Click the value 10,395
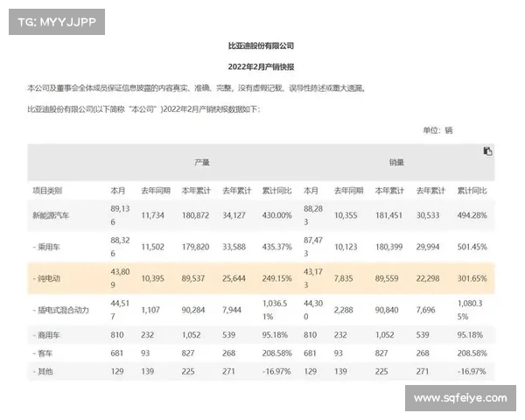Viewport: 525px width, 420px height. tap(152, 278)
